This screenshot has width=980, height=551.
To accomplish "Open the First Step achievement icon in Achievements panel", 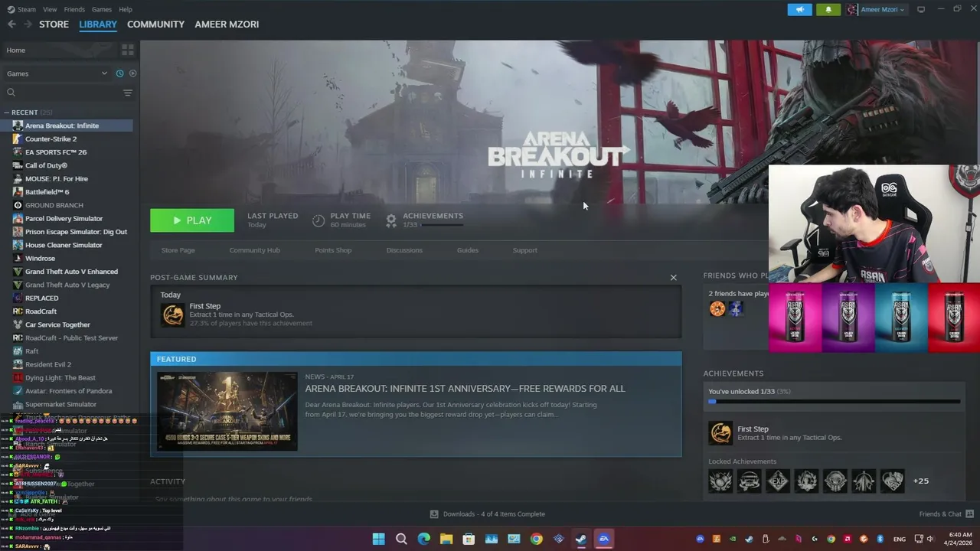I will pos(720,433).
